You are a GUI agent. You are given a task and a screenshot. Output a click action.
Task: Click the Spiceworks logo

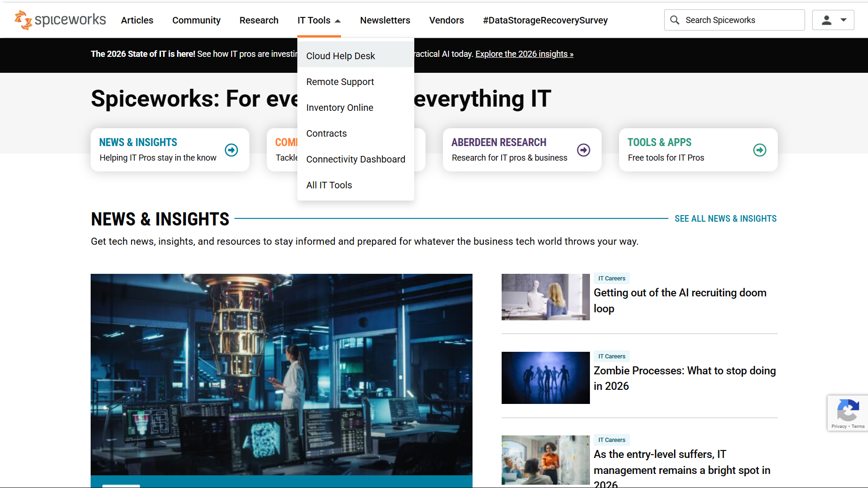(60, 20)
